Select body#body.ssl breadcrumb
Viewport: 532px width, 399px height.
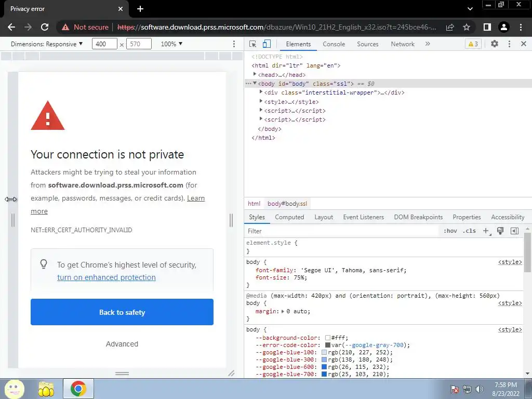pos(287,204)
